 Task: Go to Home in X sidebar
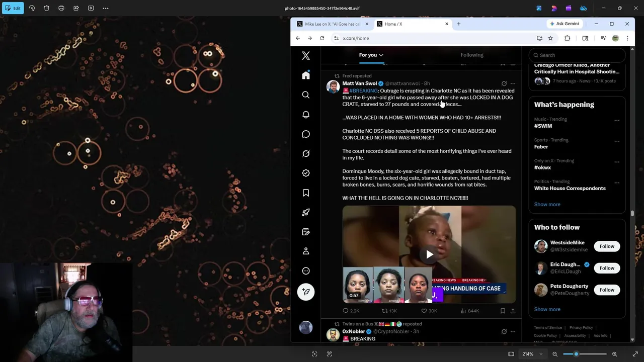tap(306, 75)
